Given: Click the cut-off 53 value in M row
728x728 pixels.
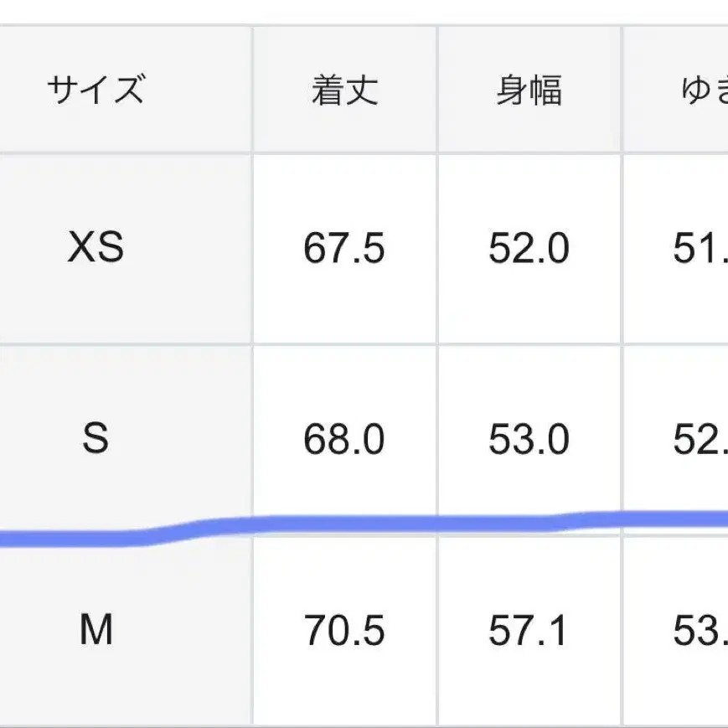Looking at the screenshot, I should pyautogui.click(x=700, y=631).
